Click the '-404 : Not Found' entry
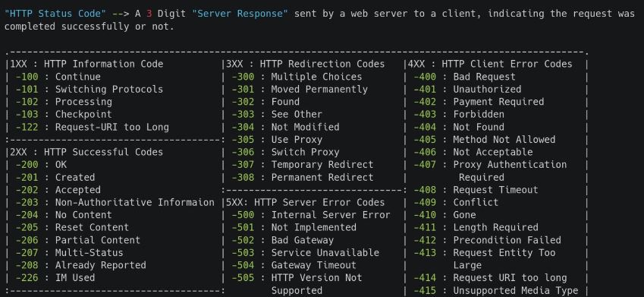Viewport: 644px width, 297px height. pos(459,127)
